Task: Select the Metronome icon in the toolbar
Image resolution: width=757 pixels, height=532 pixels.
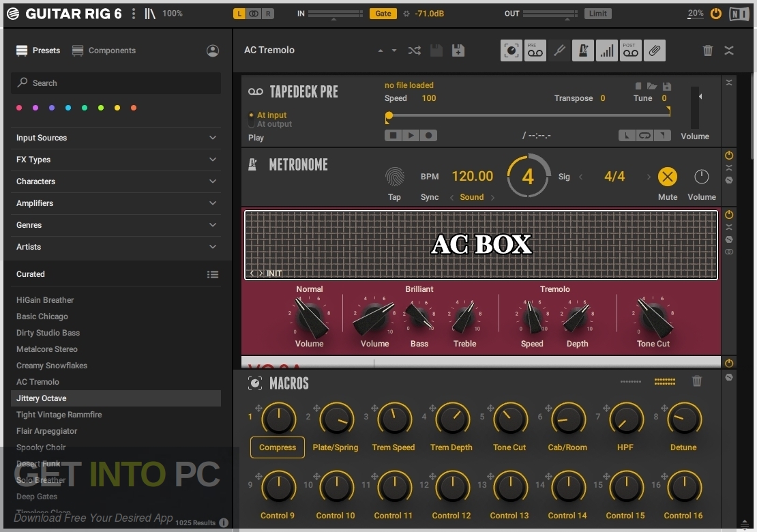Action: (x=582, y=50)
